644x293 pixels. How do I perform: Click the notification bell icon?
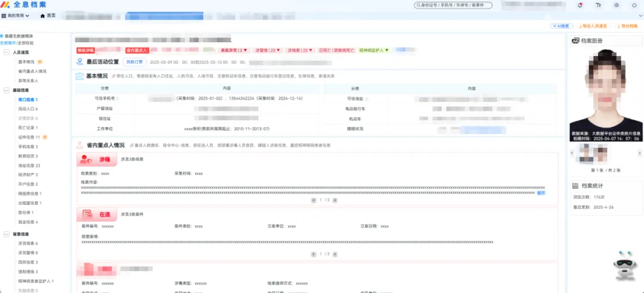580,5
